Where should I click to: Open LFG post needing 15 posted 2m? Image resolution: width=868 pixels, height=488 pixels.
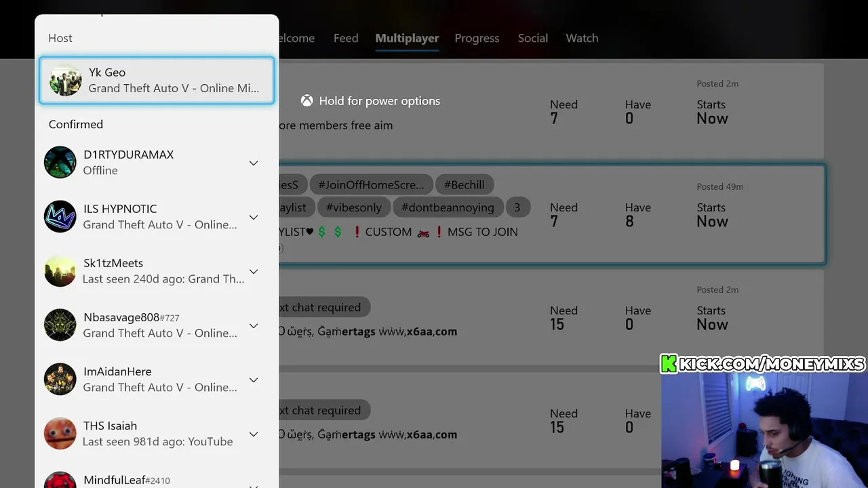point(551,317)
